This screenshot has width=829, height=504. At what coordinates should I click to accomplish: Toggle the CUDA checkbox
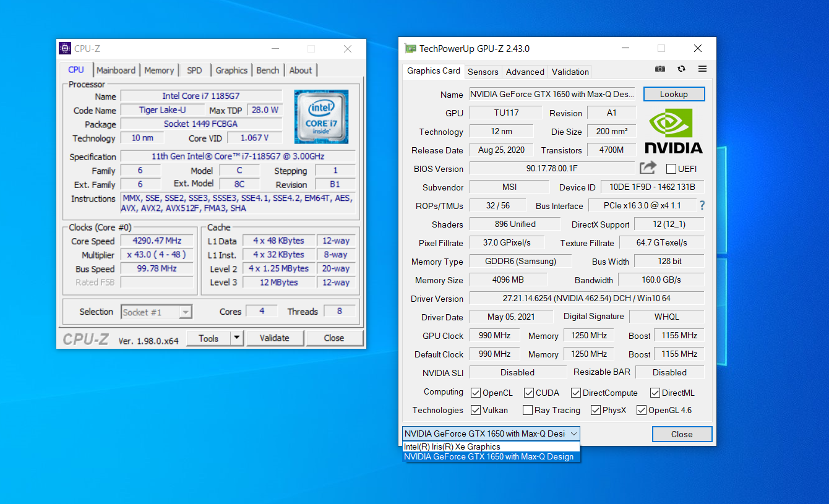coord(529,393)
